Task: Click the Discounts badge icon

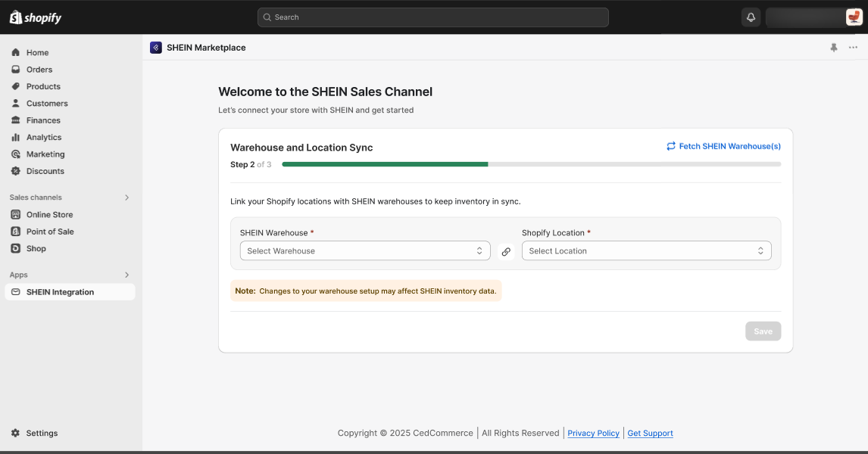Action: click(x=15, y=171)
